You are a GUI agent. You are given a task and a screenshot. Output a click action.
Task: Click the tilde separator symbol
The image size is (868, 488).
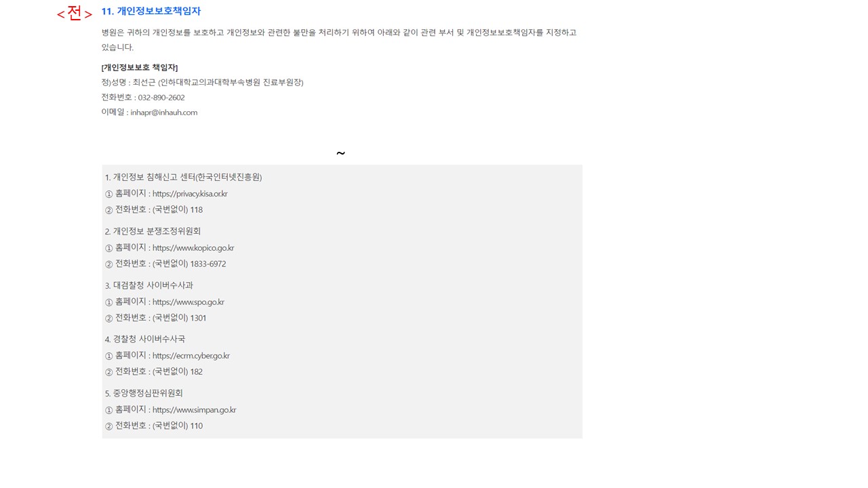click(x=340, y=154)
